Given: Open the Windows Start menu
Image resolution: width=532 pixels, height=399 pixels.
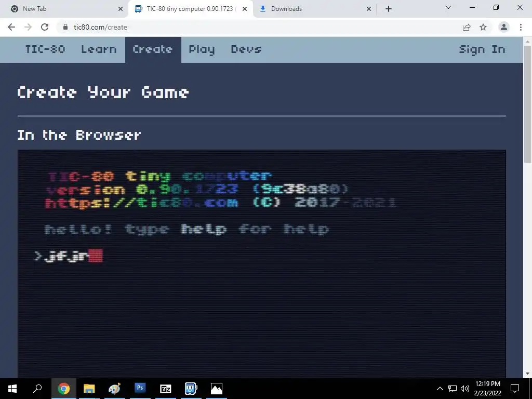Looking at the screenshot, I should click(x=12, y=389).
